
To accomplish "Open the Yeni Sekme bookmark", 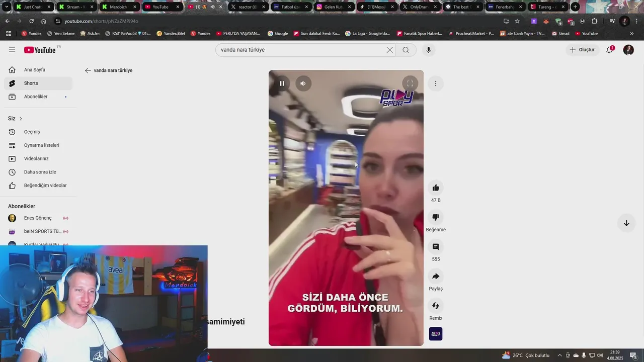I will [60, 34].
